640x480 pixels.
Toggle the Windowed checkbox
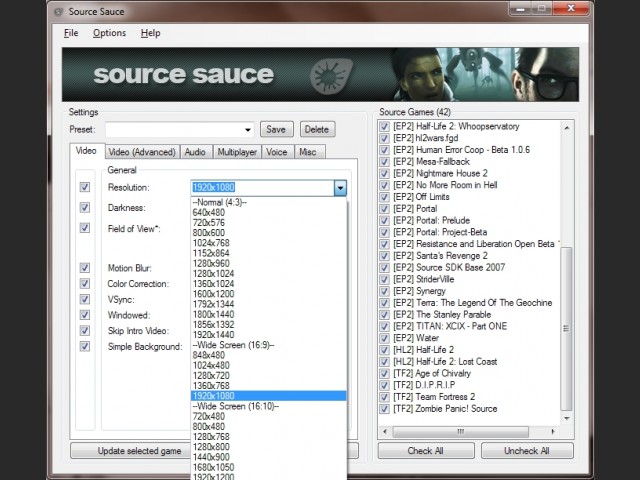click(x=85, y=315)
